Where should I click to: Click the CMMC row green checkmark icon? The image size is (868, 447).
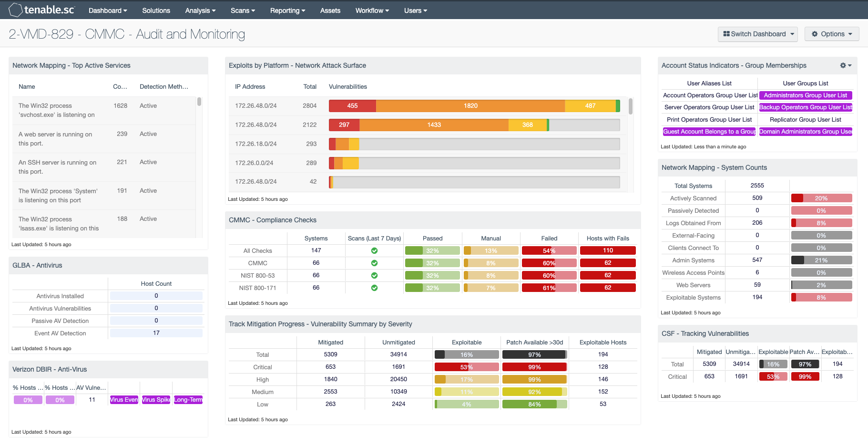pos(374,263)
